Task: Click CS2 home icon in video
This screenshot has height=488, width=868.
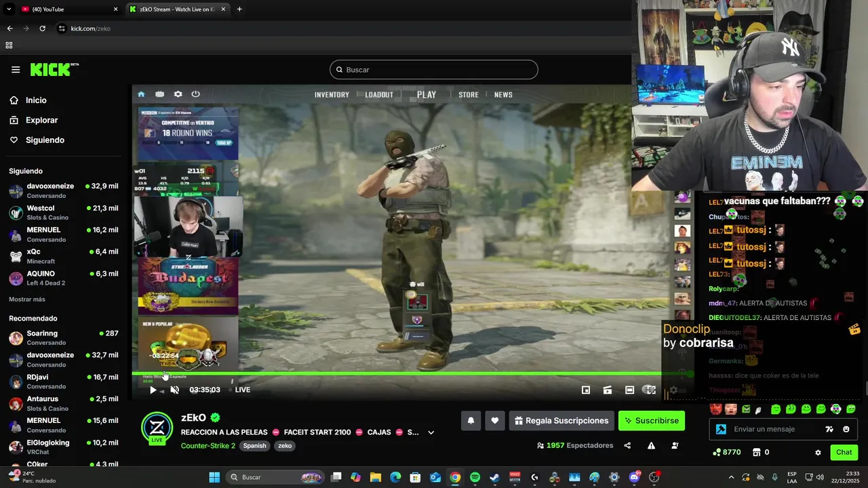Action: (141, 94)
